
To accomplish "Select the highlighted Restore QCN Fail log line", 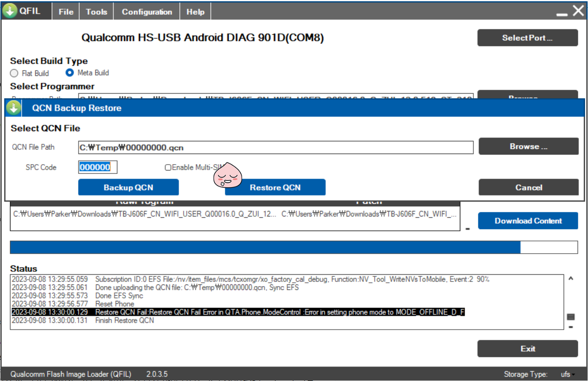I will (x=238, y=312).
